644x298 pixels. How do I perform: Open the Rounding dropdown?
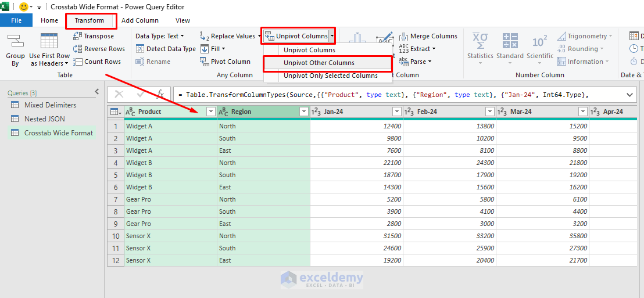coord(580,49)
